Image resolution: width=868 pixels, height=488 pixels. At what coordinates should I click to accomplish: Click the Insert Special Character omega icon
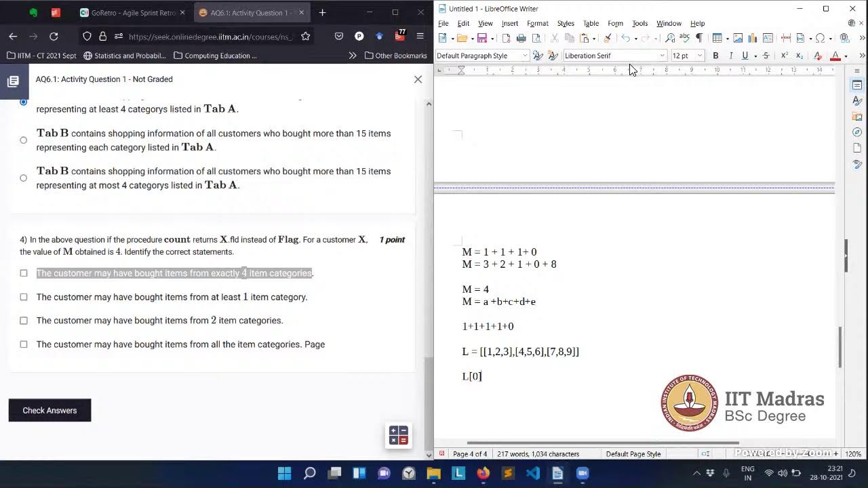[820, 38]
